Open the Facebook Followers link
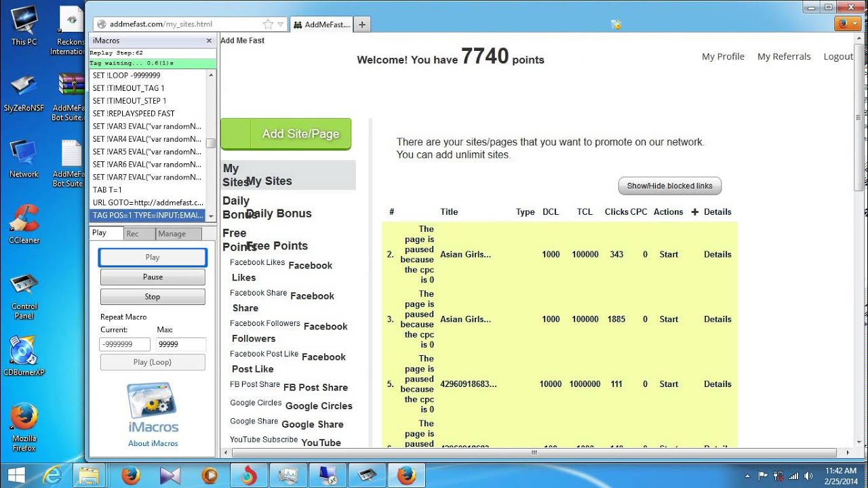The height and width of the screenshot is (488, 868). click(265, 324)
